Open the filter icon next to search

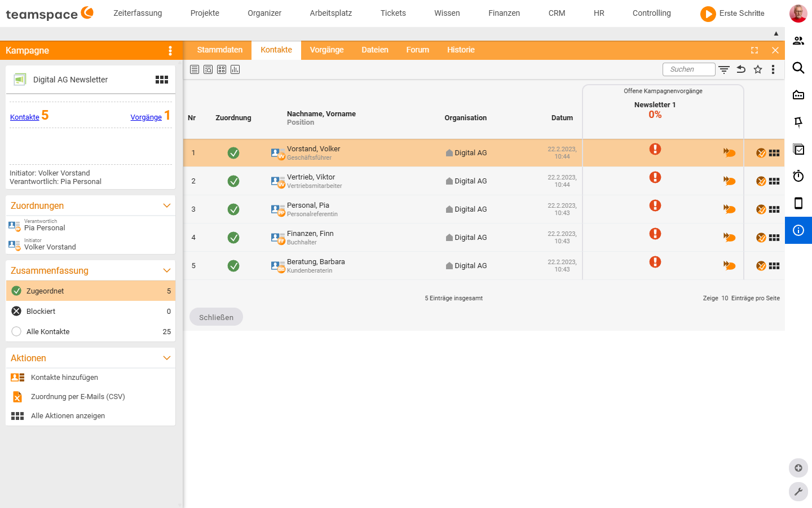click(724, 69)
